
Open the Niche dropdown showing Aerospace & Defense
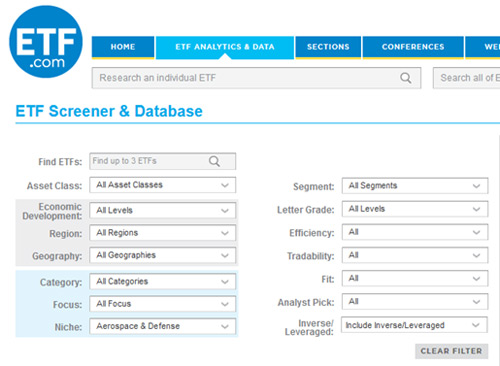coord(162,326)
